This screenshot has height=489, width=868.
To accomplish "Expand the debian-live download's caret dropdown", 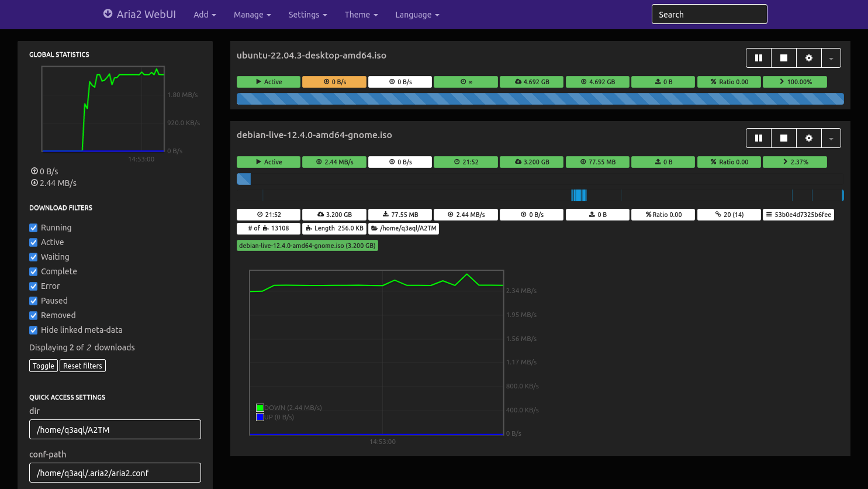I will [x=831, y=138].
